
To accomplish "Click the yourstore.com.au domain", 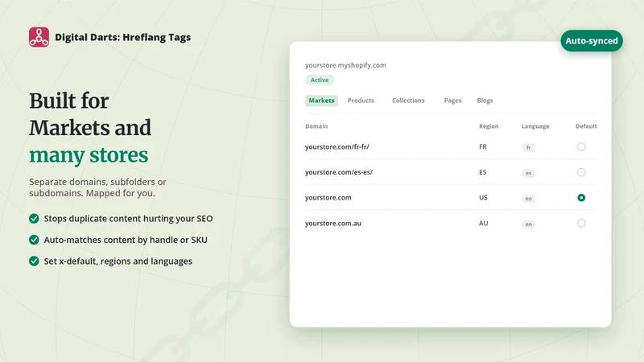I will point(333,224).
